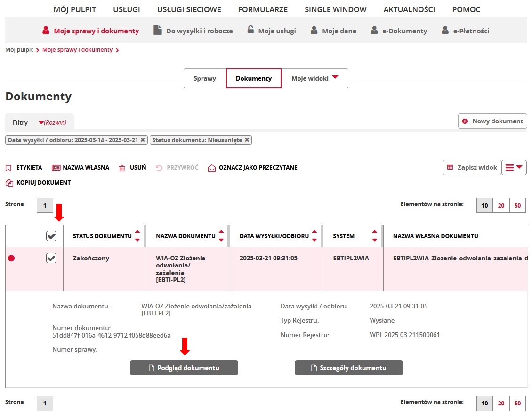The width and height of the screenshot is (532, 412).
Task: Remove the Status dokumentu: Nieusunięte filter chip
Action: click(x=248, y=139)
